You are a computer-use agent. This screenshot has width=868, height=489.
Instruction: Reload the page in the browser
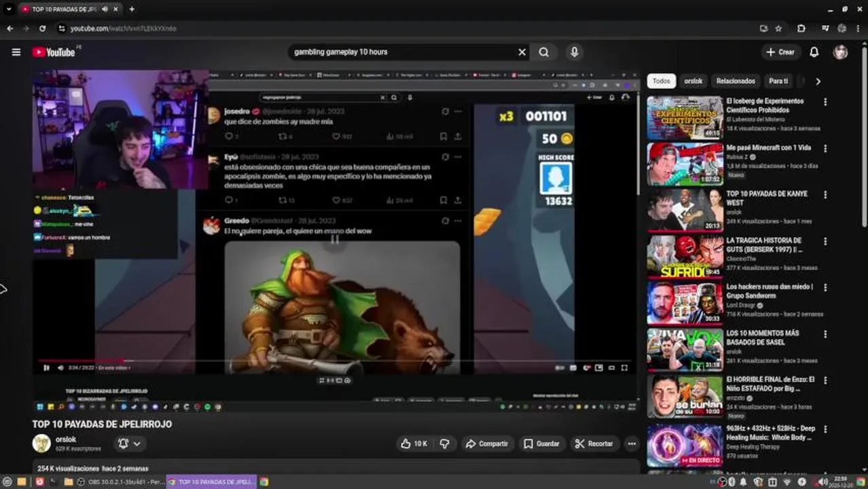(42, 29)
